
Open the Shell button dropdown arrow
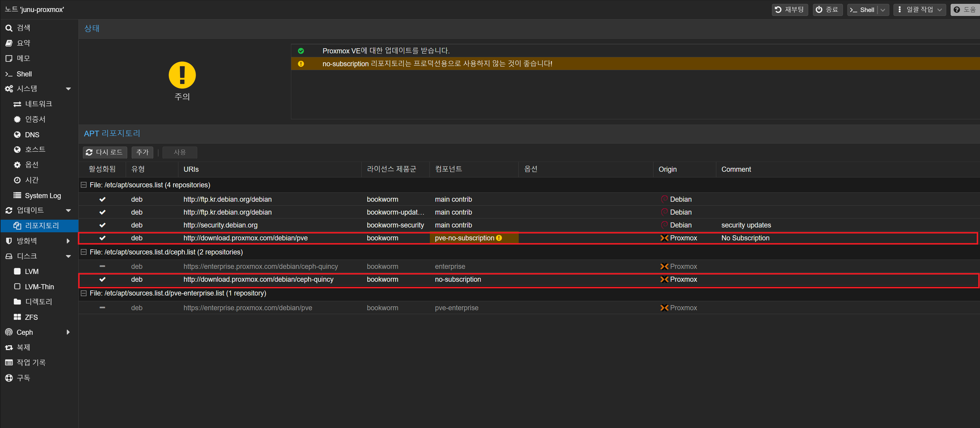point(883,10)
